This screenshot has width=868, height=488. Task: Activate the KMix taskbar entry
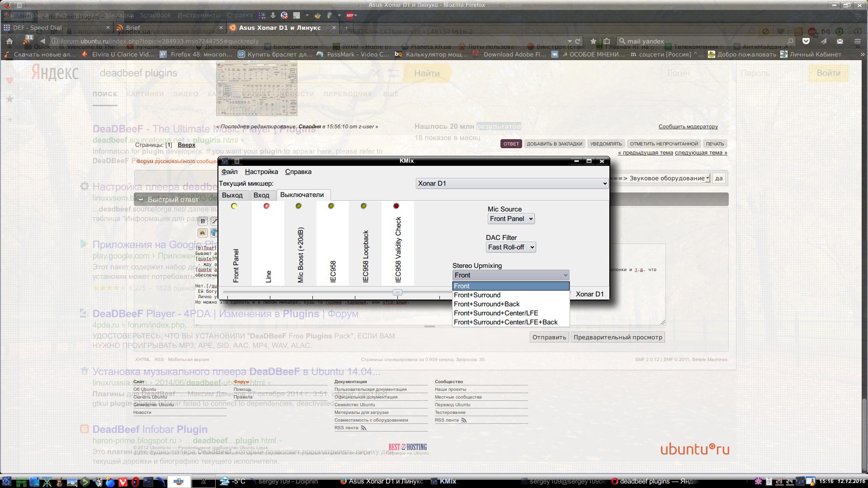click(444, 482)
